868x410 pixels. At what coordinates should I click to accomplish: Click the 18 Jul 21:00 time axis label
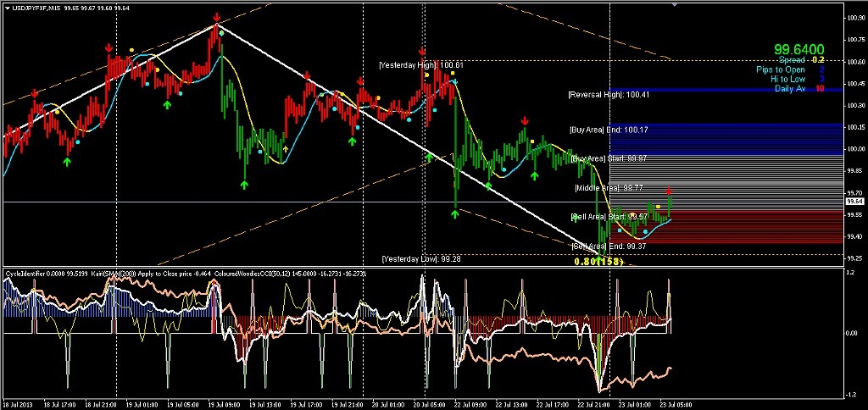pos(102,404)
